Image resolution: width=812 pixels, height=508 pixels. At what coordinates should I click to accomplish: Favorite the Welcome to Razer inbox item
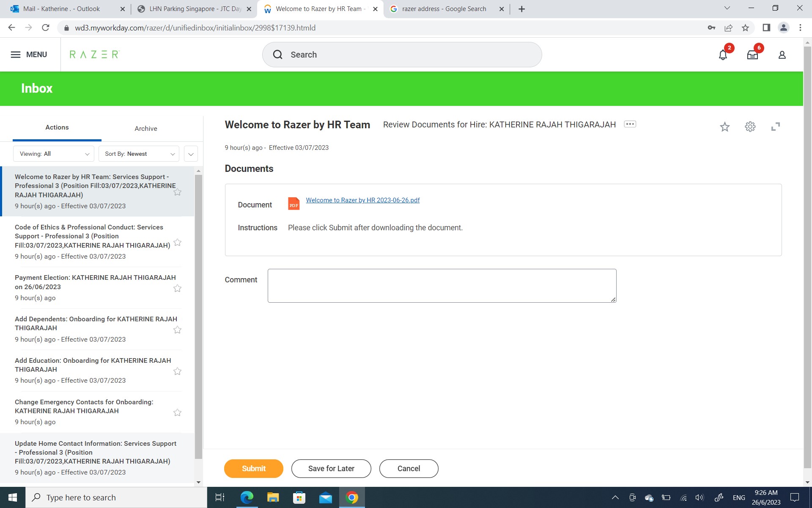[x=178, y=192]
